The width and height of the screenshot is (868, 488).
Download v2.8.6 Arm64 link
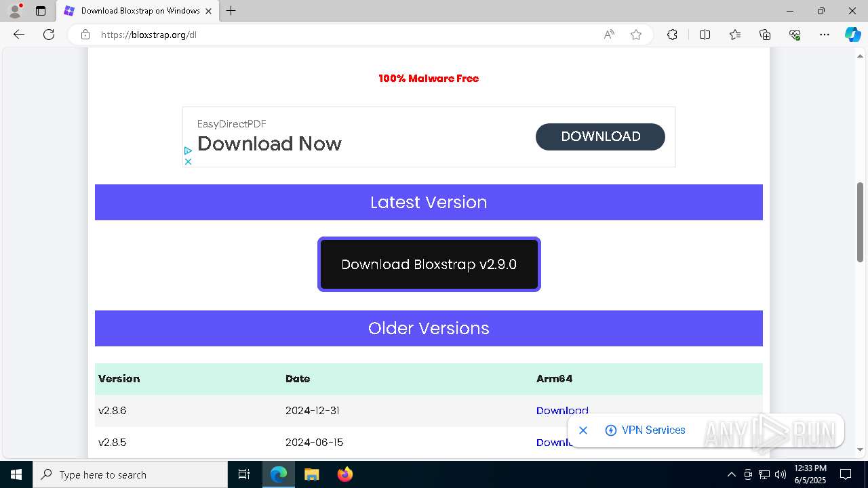562,411
